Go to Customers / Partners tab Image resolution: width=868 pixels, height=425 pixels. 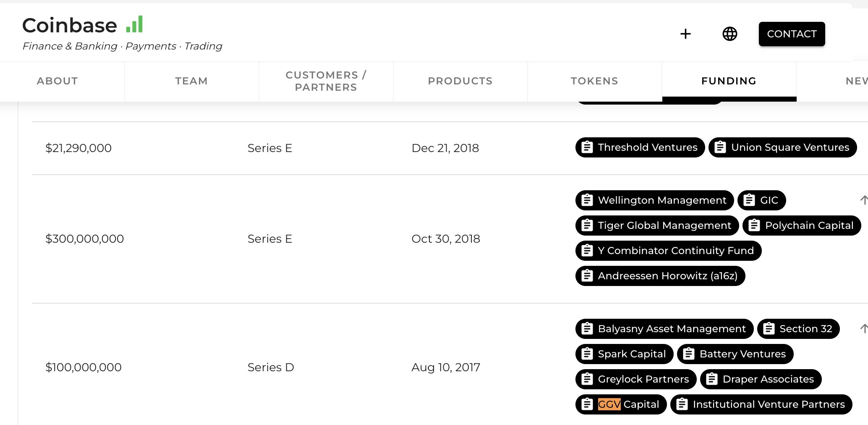326,81
